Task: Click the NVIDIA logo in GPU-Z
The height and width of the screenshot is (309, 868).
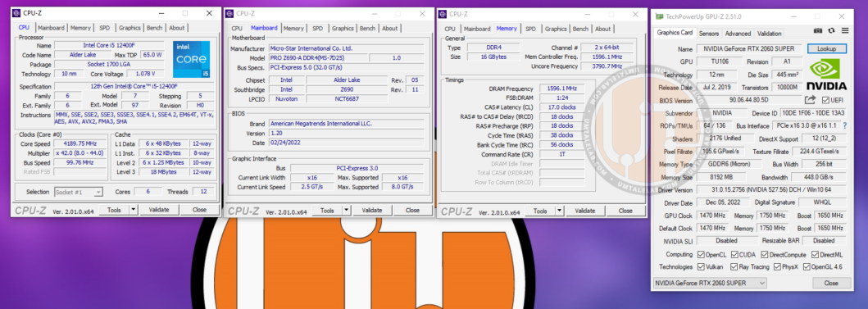Action: [826, 75]
